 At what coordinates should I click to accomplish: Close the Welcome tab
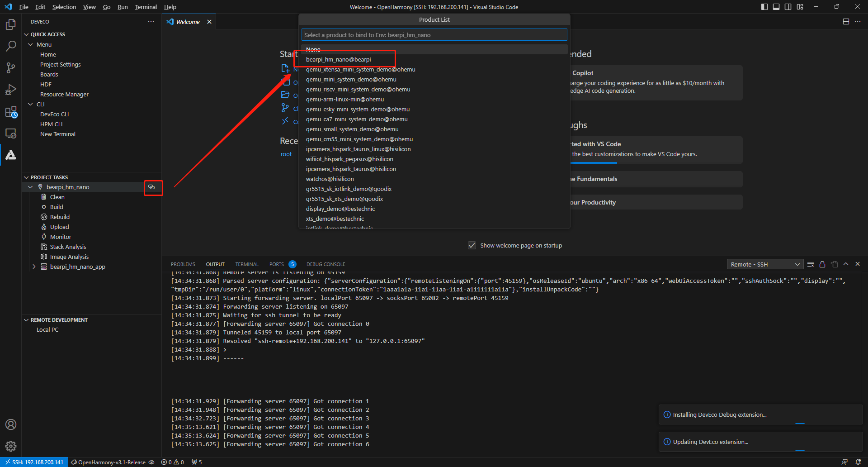point(209,22)
